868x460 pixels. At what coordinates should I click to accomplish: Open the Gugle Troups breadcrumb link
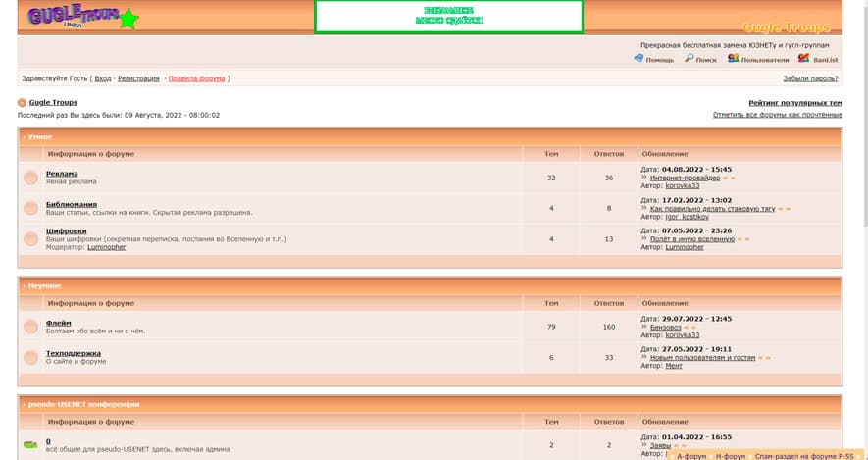pyautogui.click(x=53, y=102)
